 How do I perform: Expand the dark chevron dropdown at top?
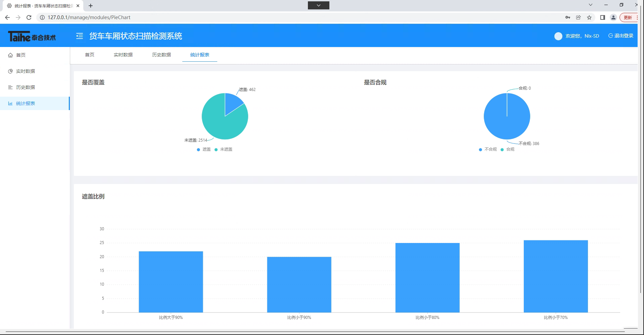318,5
